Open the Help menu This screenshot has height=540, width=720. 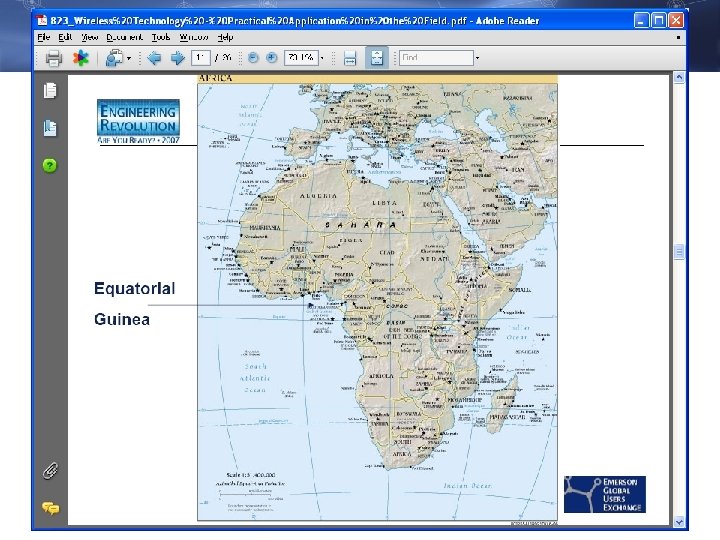[225, 37]
